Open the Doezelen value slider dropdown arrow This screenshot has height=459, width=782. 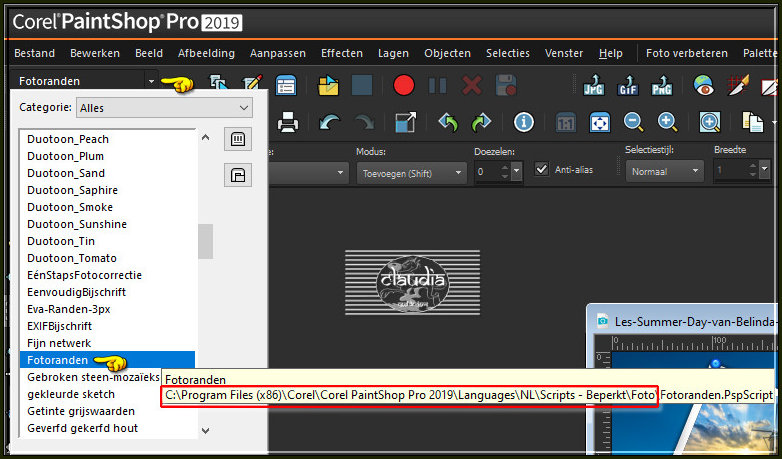[x=517, y=172]
